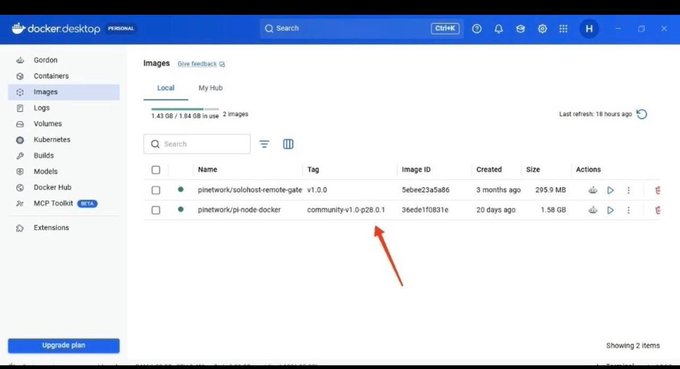Screen dimensions: 680x369
Task: Check the pinetwork/pi-node-docker row checkbox
Action: [156, 210]
